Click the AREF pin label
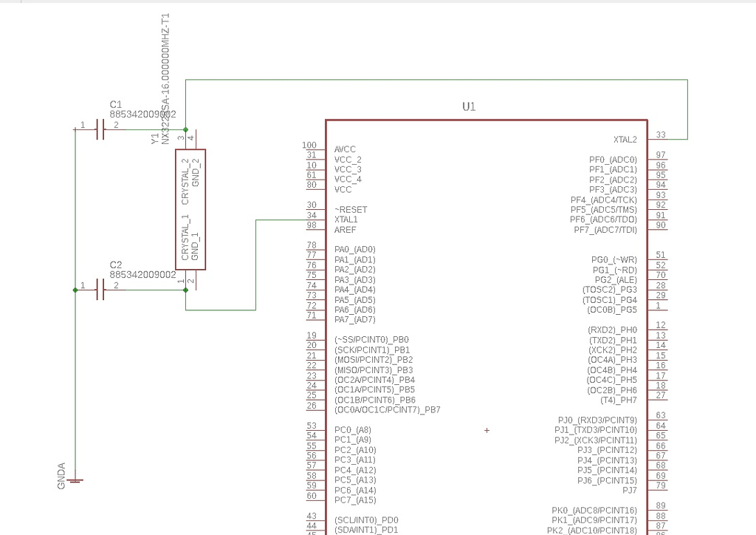756x535 pixels. (344, 230)
